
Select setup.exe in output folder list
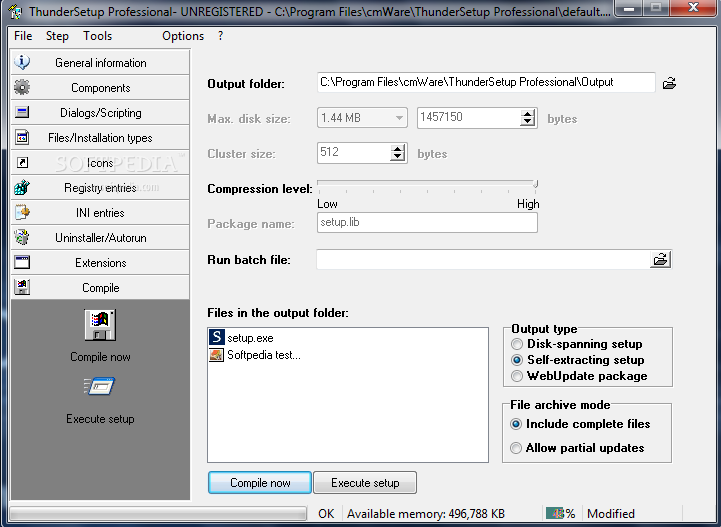pos(250,338)
